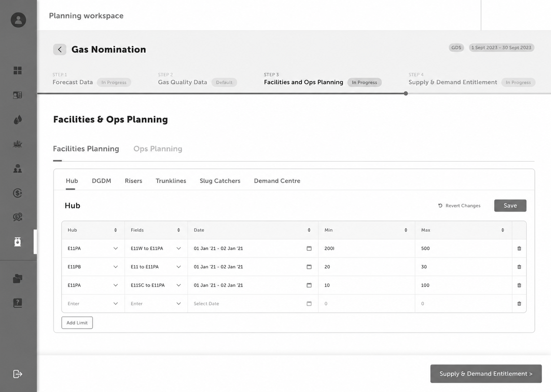This screenshot has width=551, height=392.
Task: Open the user profile avatar
Action: click(x=18, y=20)
